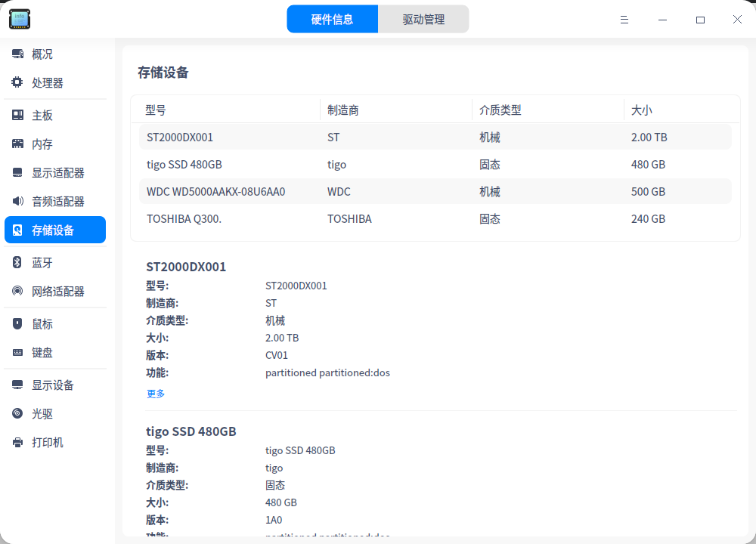Click the Device Manager app logo icon

(x=20, y=19)
